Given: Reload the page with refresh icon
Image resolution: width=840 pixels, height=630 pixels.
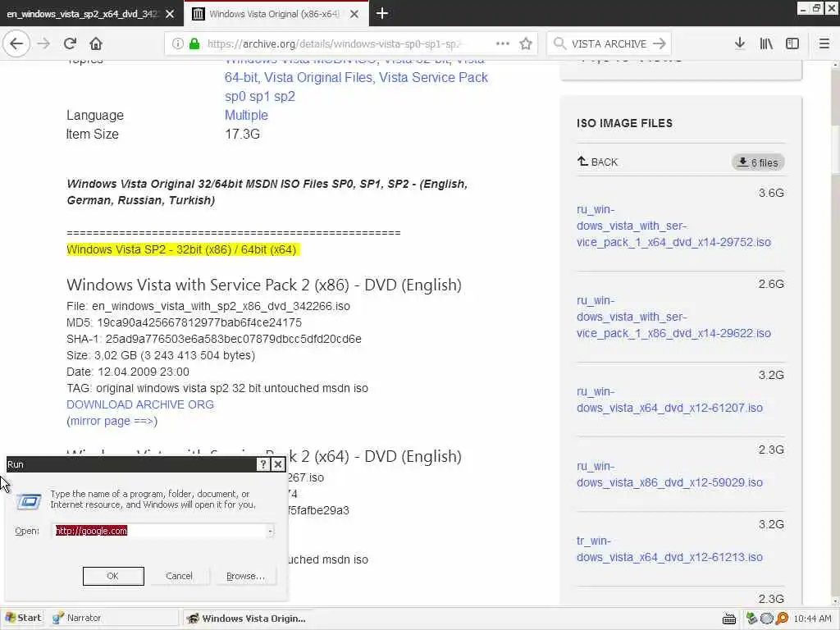Looking at the screenshot, I should (70, 43).
